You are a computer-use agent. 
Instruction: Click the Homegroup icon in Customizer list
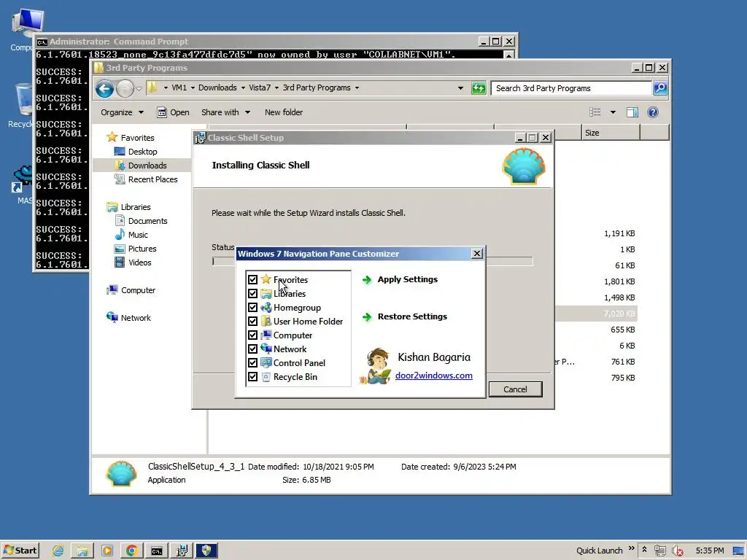266,308
